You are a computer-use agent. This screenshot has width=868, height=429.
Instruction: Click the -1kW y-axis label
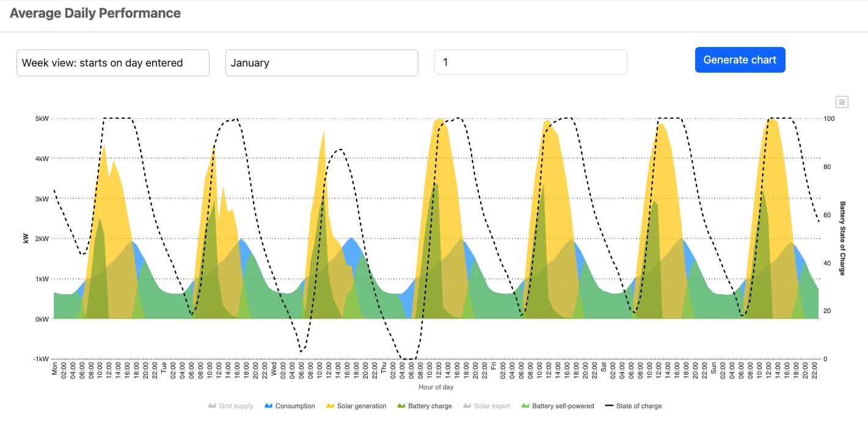coord(41,359)
